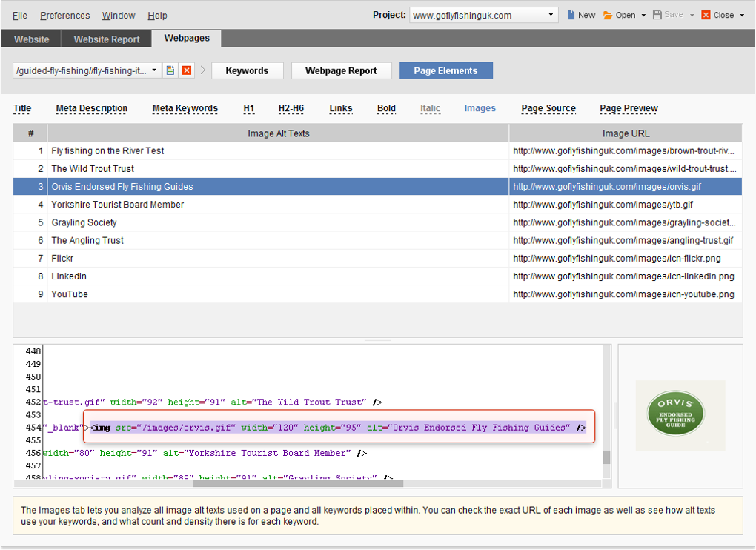Open the Keywords view
The image size is (756, 550).
click(248, 70)
